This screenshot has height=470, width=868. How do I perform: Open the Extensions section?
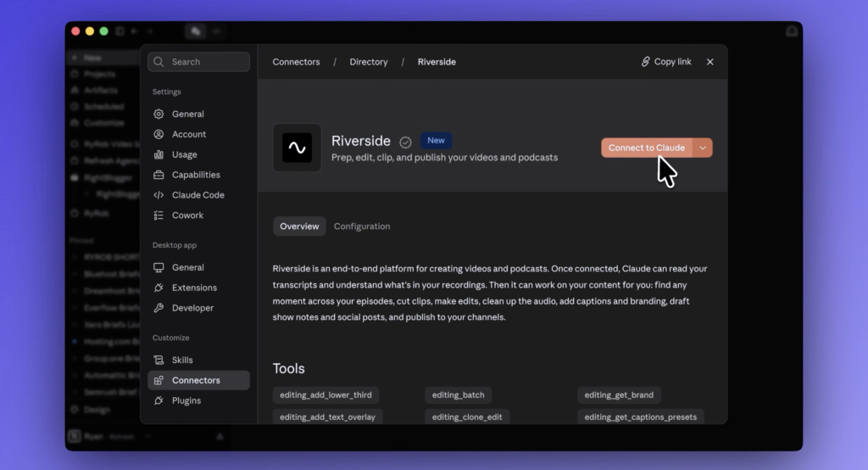tap(198, 288)
